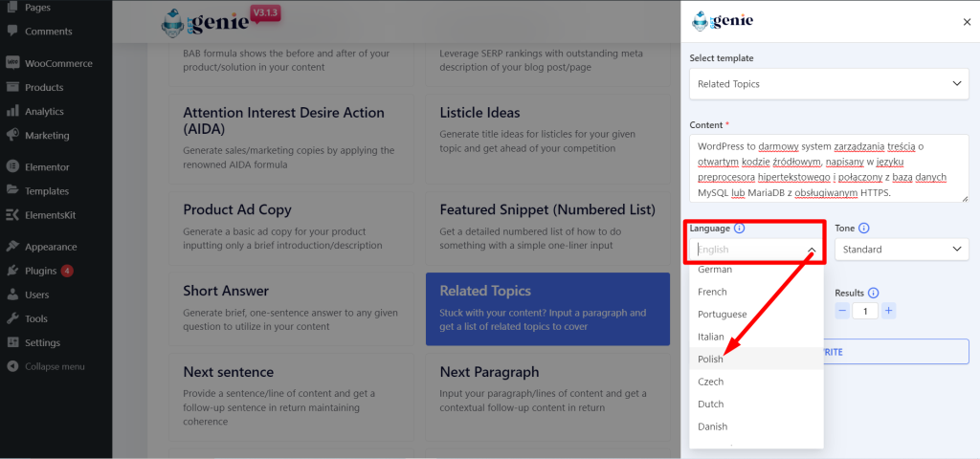
Task: Open the Short Answer template card
Action: [292, 309]
